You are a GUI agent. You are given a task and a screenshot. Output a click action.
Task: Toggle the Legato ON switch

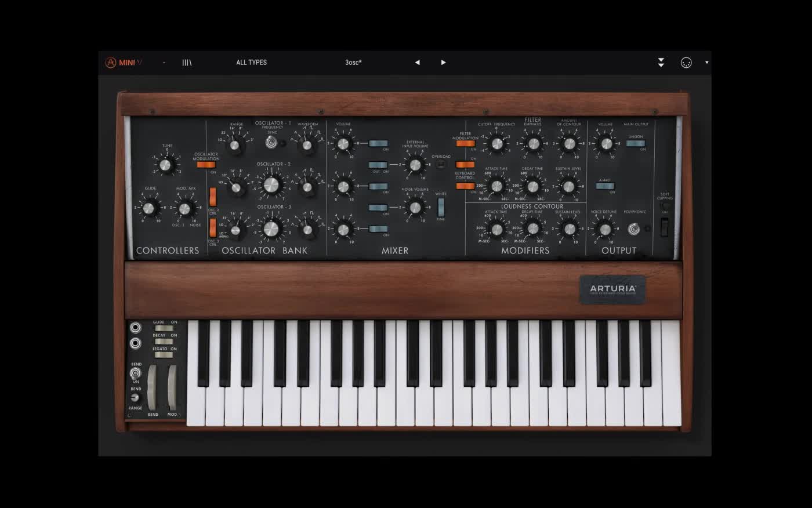click(164, 355)
